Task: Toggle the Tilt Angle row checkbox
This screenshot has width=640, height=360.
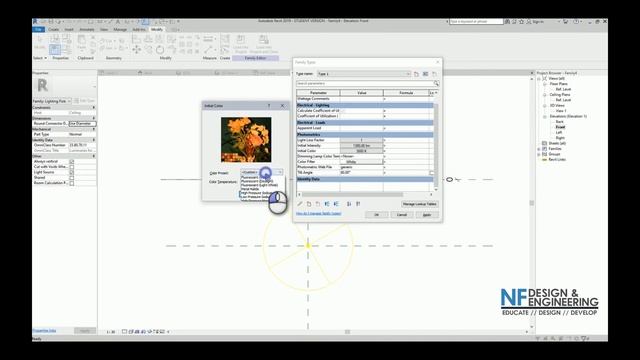Action: (x=432, y=173)
